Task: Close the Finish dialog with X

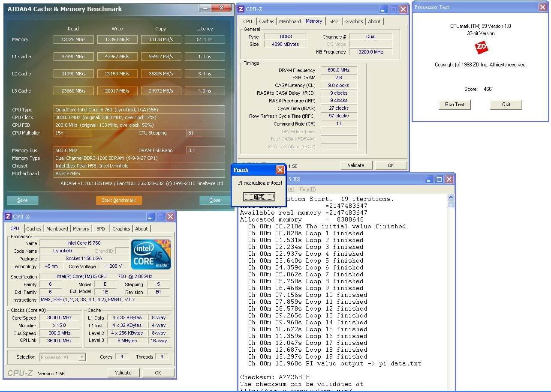Action: [x=280, y=170]
